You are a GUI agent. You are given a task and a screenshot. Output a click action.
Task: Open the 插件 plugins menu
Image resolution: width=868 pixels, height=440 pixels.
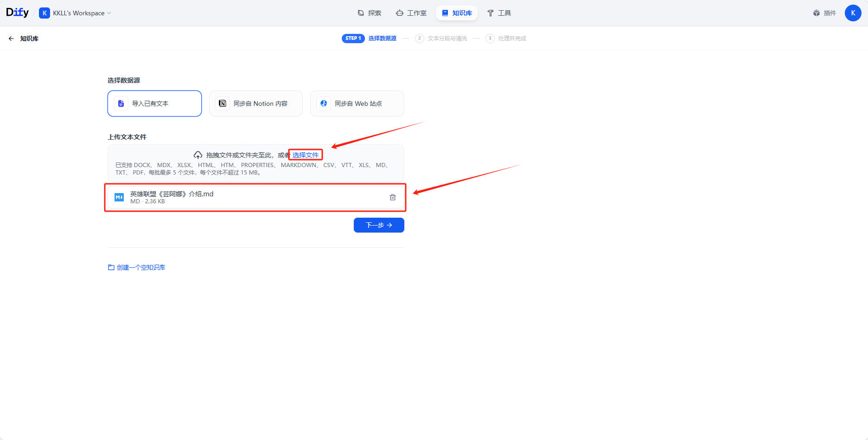coord(824,13)
